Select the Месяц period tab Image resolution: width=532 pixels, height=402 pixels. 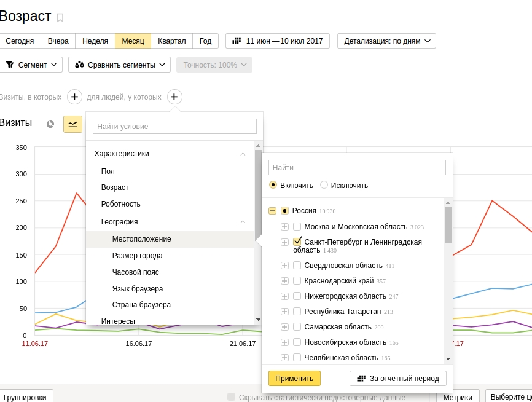point(133,41)
